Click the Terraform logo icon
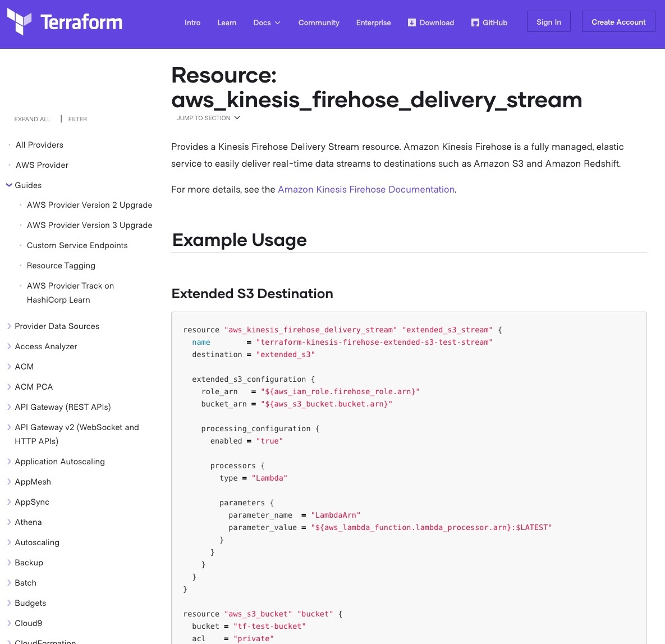665x644 pixels. click(x=19, y=22)
